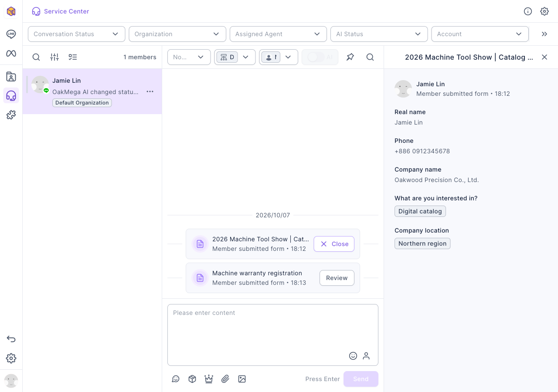Image resolution: width=558 pixels, height=392 pixels.
Task: Insert an image with picture icon
Action: 242,379
